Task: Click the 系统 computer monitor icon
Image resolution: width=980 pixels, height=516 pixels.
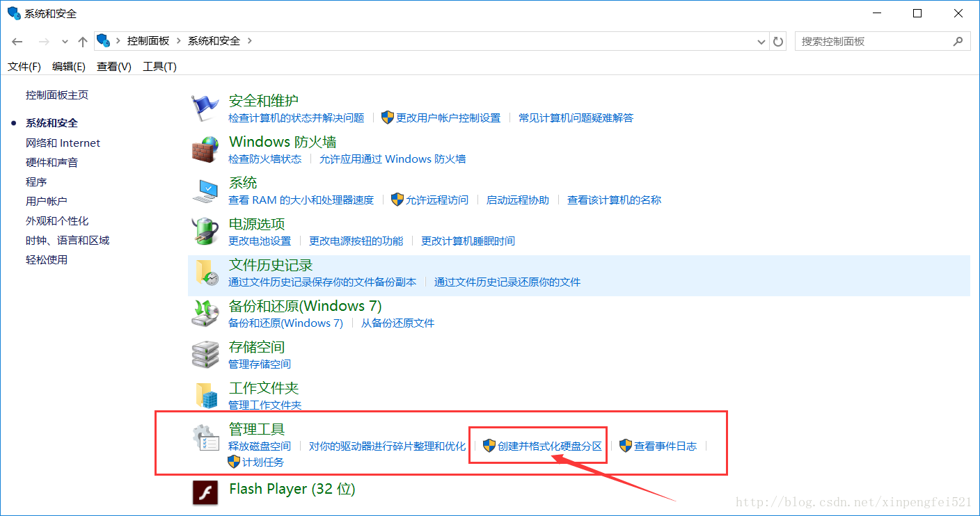Action: [x=205, y=190]
